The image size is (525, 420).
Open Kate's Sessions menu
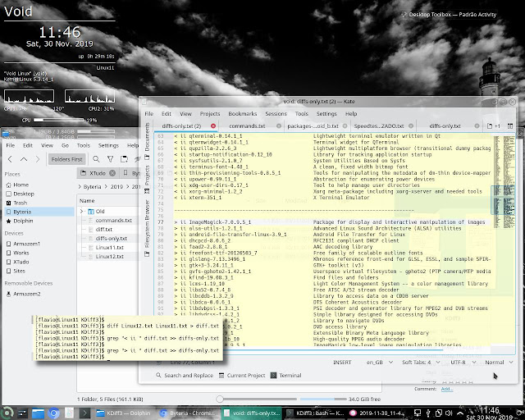click(x=276, y=114)
